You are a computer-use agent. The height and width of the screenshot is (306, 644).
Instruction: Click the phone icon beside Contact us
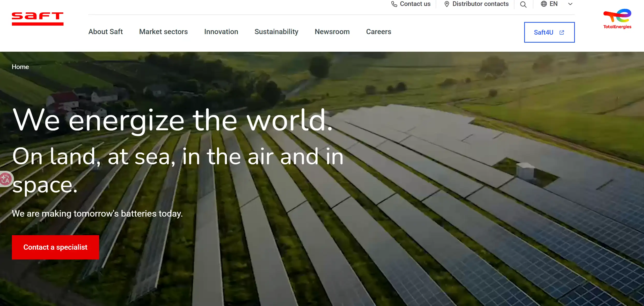click(394, 4)
